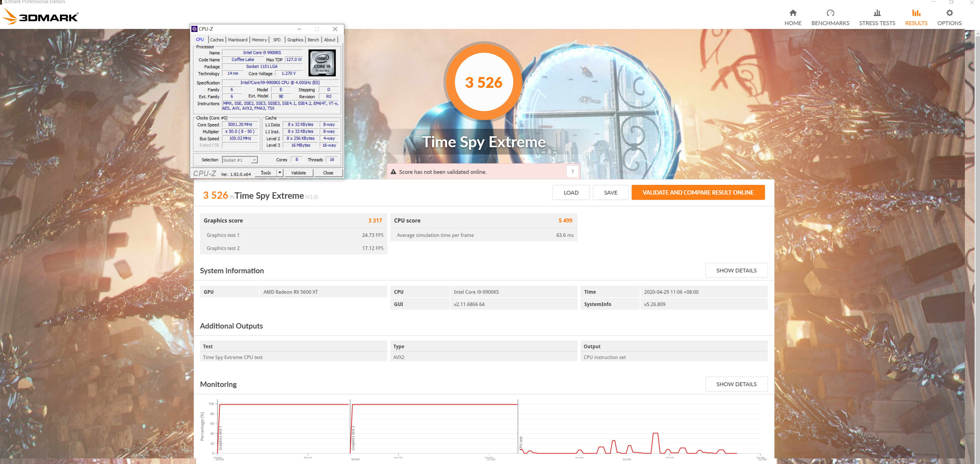Click the Coffee Lake code name field
Screen dimensions: 980x464
click(243, 60)
